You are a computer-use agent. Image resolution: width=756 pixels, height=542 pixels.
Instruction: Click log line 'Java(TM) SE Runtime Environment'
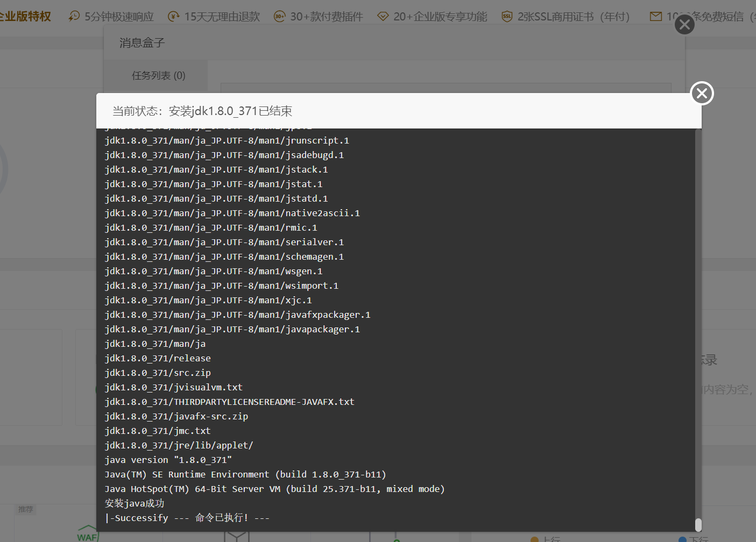[245, 475]
